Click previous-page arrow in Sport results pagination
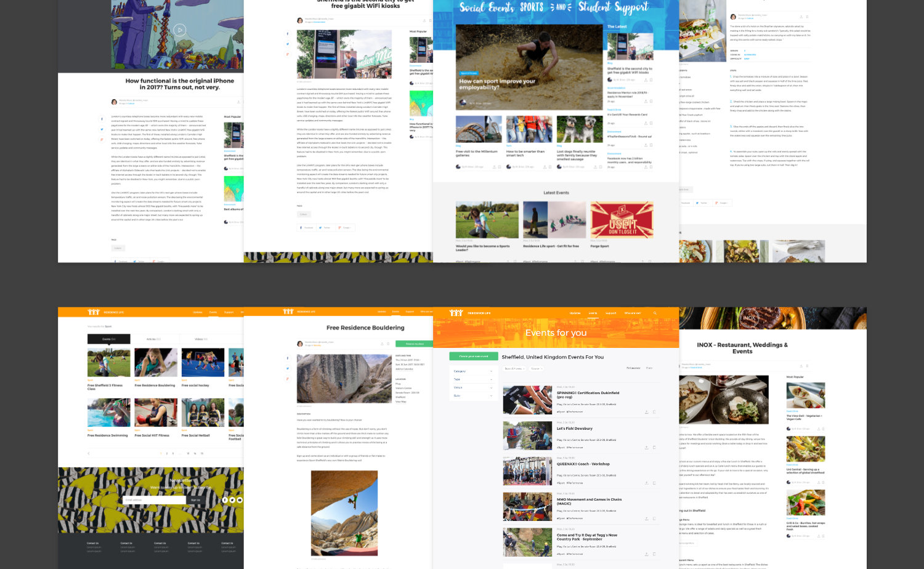924x569 pixels. click(89, 453)
